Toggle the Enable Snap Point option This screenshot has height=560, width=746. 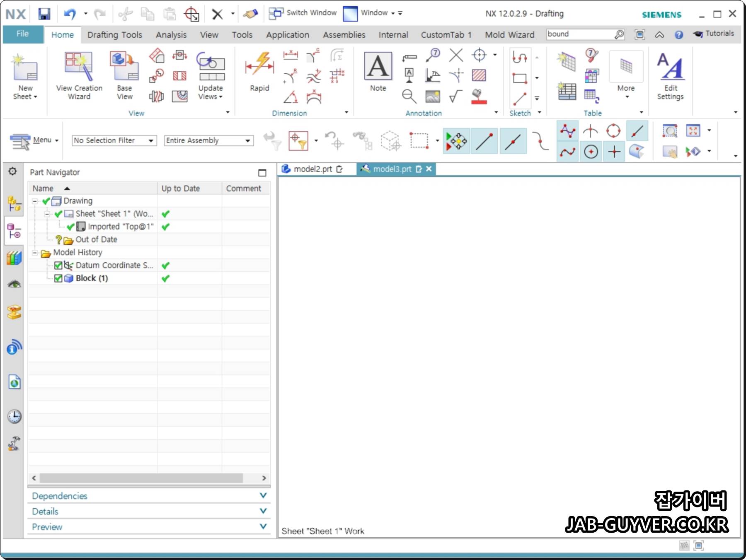(x=456, y=141)
